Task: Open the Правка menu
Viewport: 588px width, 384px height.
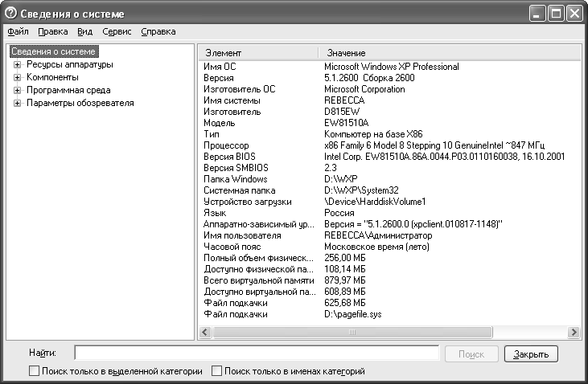Action: click(53, 31)
